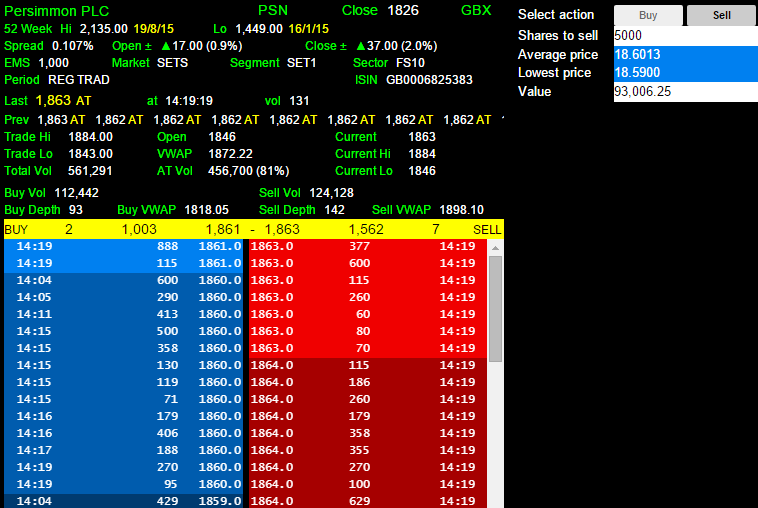The height and width of the screenshot is (508, 758).
Task: Select the buy order of 429 at 1859.0
Action: [123, 501]
